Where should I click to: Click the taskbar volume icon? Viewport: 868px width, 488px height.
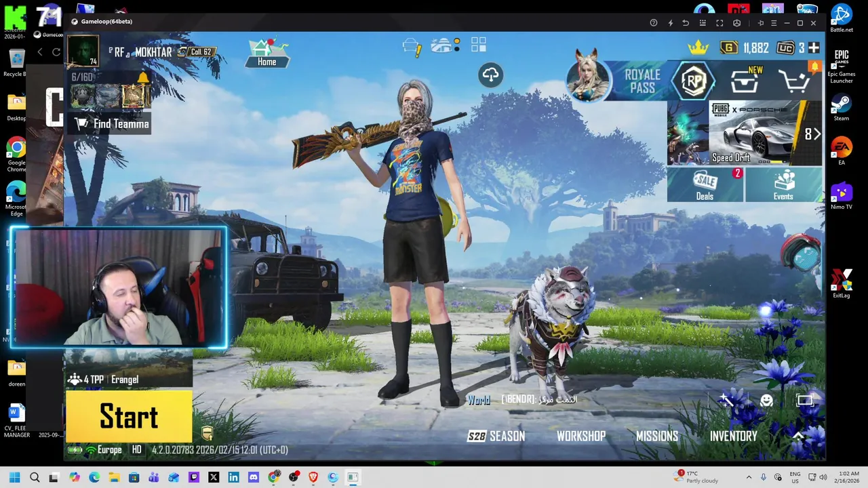(823, 477)
